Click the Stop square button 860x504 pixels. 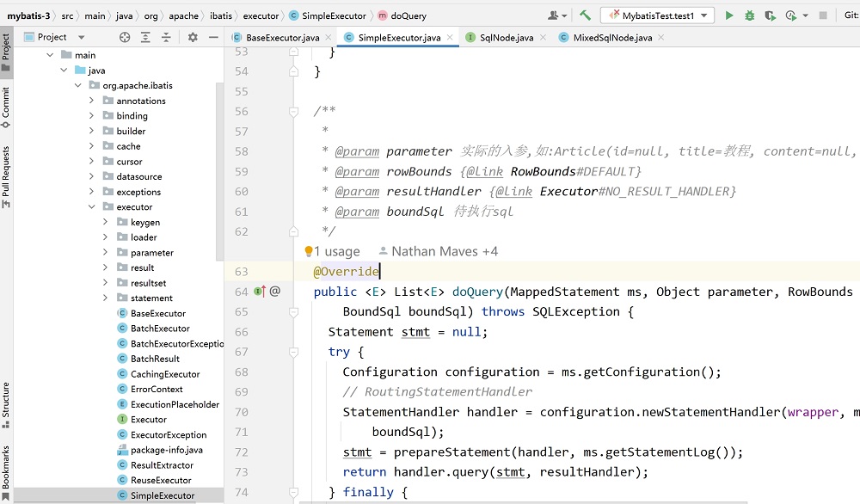click(x=823, y=15)
